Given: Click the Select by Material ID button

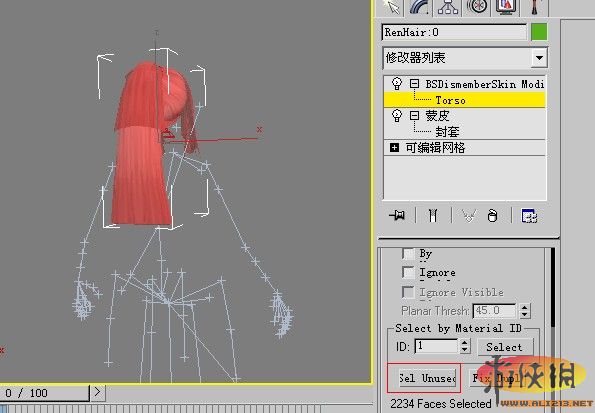Looking at the screenshot, I should tap(504, 347).
